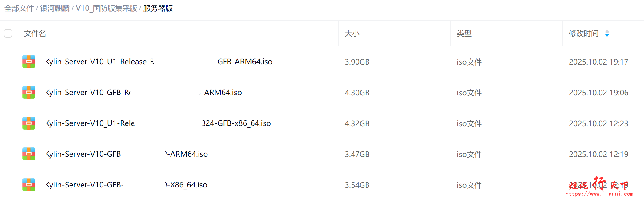Click the file icon of the 3.54GB X86_64 iso
The height and width of the screenshot is (201, 644).
click(x=29, y=185)
